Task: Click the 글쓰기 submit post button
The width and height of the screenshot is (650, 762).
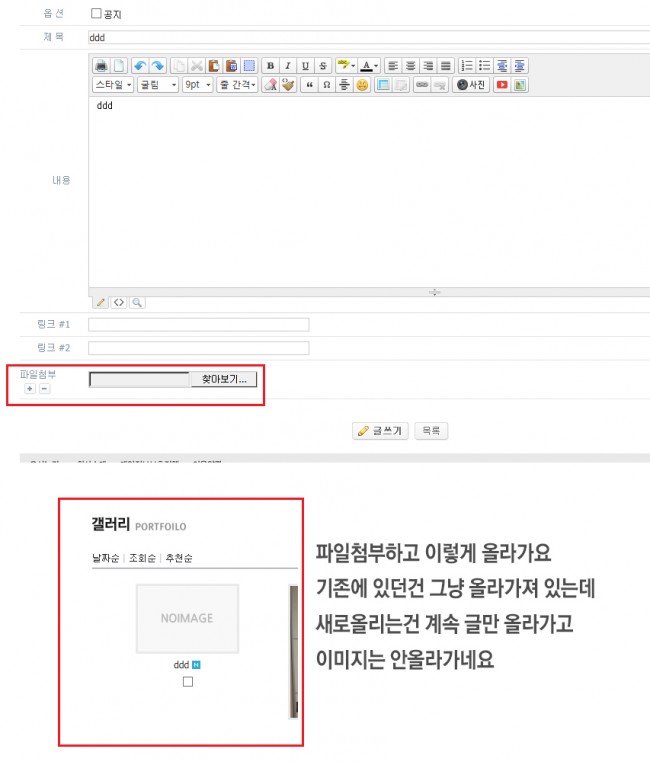Action: click(x=380, y=431)
